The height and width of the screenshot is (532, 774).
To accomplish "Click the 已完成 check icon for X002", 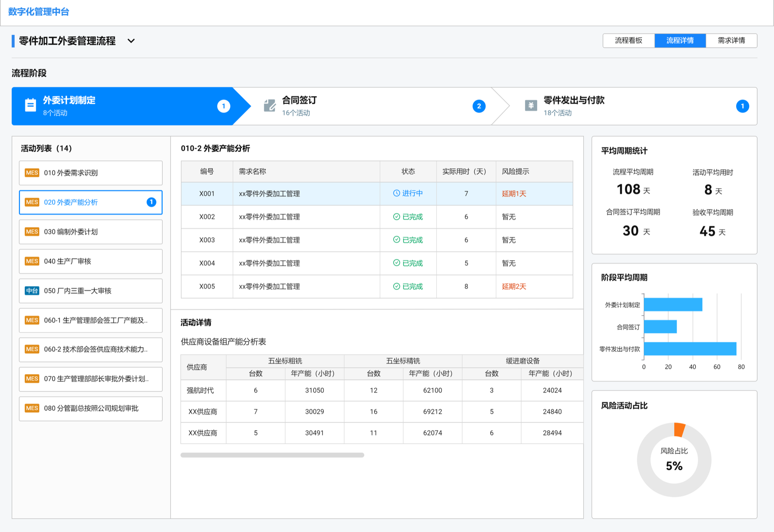I will click(x=396, y=217).
